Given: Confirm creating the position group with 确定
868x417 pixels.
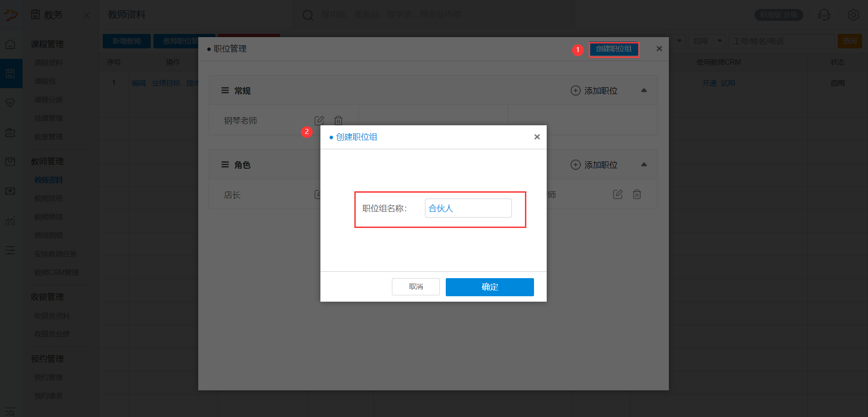Looking at the screenshot, I should 490,287.
